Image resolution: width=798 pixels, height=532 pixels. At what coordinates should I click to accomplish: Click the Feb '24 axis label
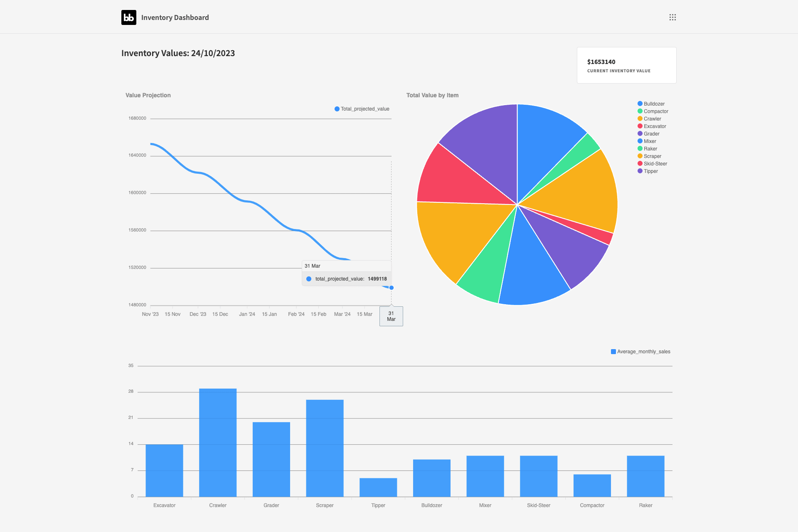pyautogui.click(x=296, y=314)
